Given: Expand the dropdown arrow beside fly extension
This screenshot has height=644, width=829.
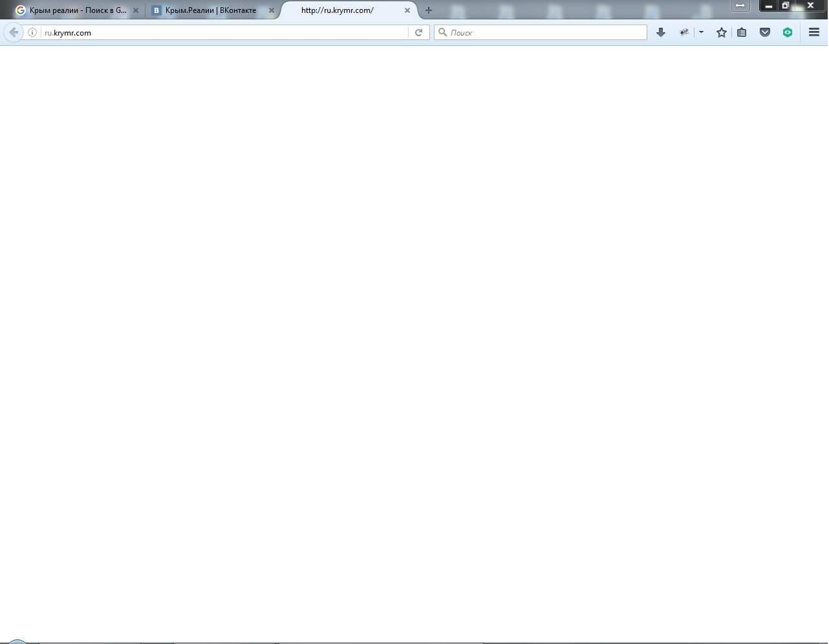Looking at the screenshot, I should click(701, 32).
